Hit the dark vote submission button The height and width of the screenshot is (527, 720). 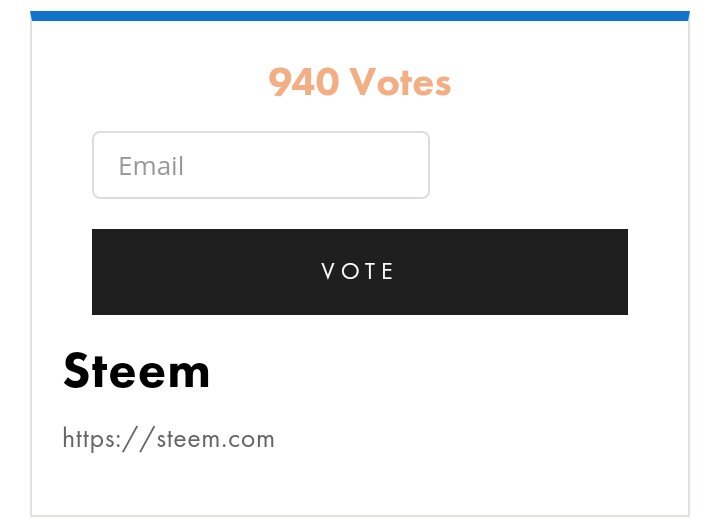tap(359, 271)
